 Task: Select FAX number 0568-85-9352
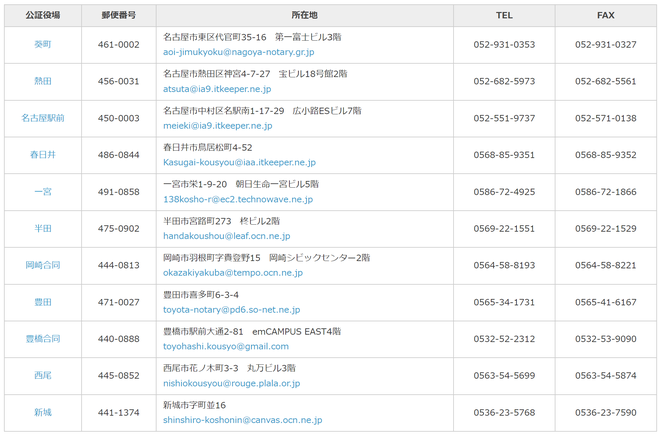tap(606, 155)
